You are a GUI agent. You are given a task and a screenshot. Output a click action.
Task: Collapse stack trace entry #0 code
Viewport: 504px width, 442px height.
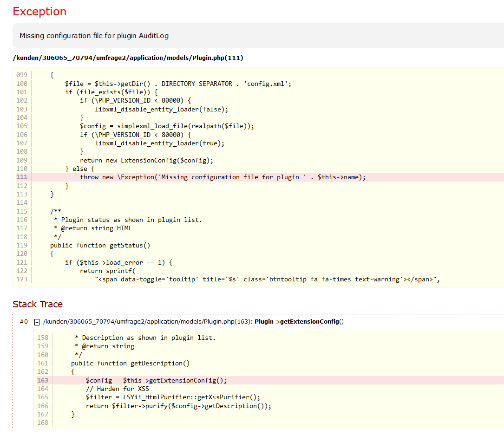37,322
